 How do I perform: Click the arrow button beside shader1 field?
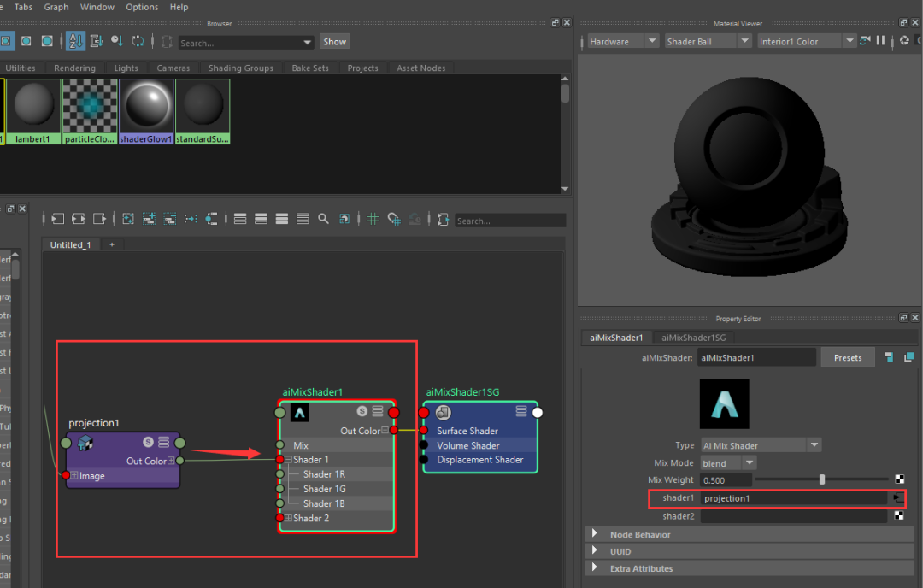(897, 498)
